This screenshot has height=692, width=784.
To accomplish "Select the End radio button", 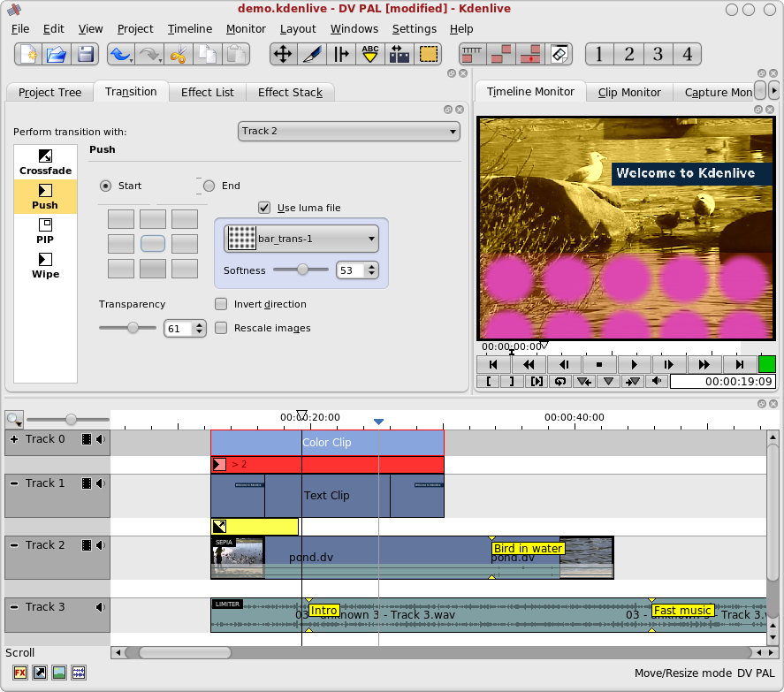I will click(x=209, y=186).
